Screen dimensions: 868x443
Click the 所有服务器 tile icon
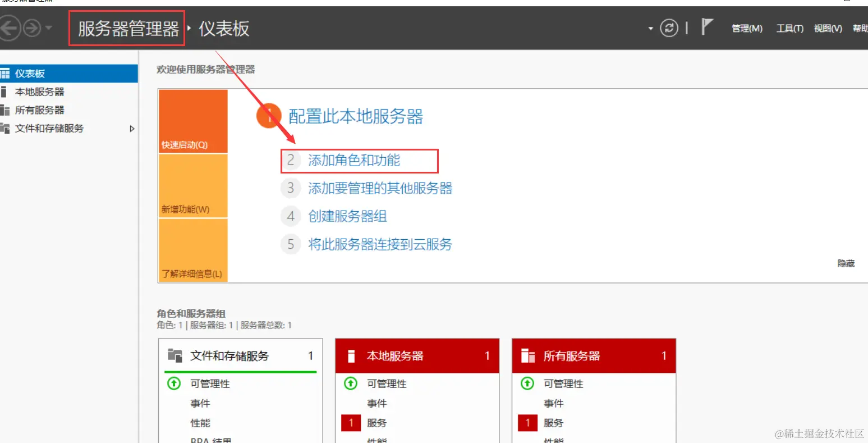(x=528, y=355)
